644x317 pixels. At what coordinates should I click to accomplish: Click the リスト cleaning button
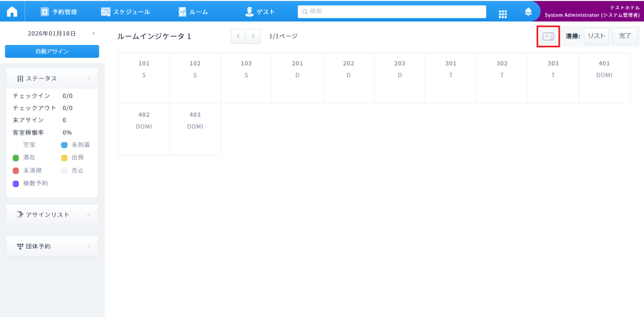click(x=596, y=36)
